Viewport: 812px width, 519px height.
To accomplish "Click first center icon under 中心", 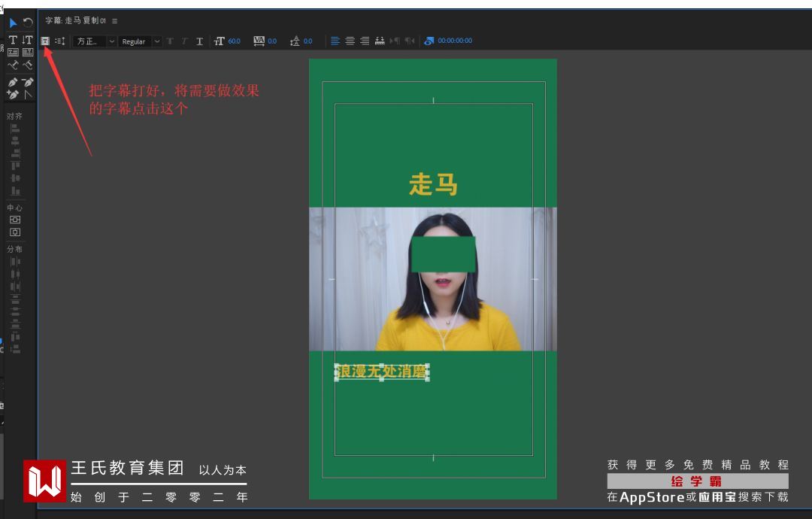I will click(x=15, y=220).
